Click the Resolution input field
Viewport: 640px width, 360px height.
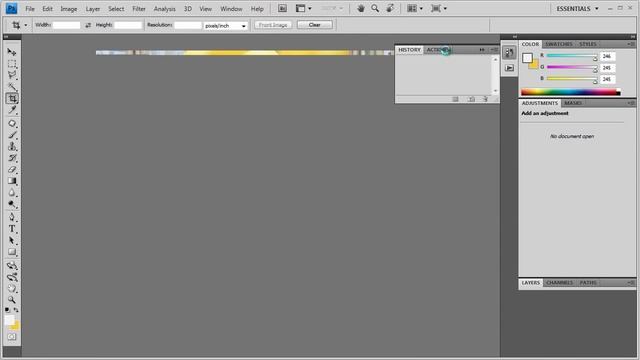pyautogui.click(x=188, y=25)
